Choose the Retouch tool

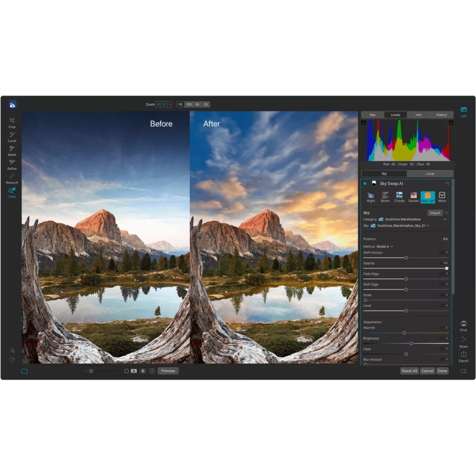click(x=12, y=177)
